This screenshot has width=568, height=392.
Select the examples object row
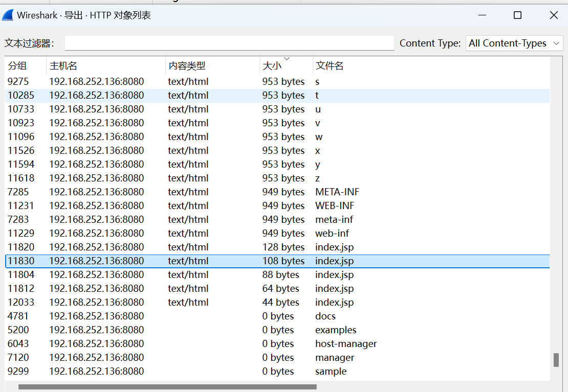pos(336,330)
